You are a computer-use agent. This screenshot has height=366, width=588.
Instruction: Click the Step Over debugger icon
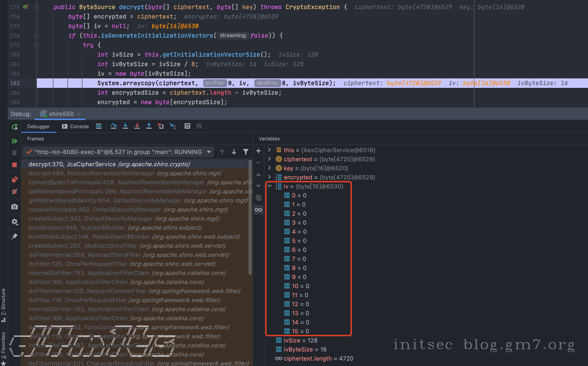tap(113, 126)
